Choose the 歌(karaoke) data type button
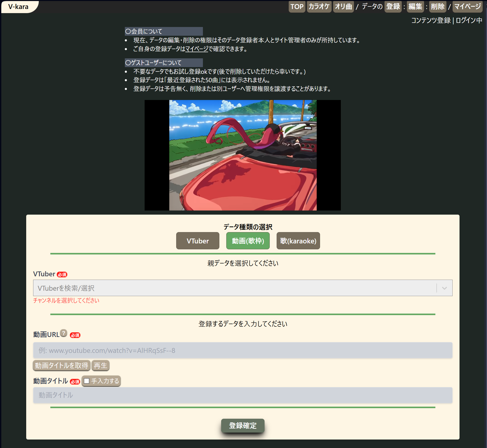Image resolution: width=487 pixels, height=448 pixels. coord(298,241)
